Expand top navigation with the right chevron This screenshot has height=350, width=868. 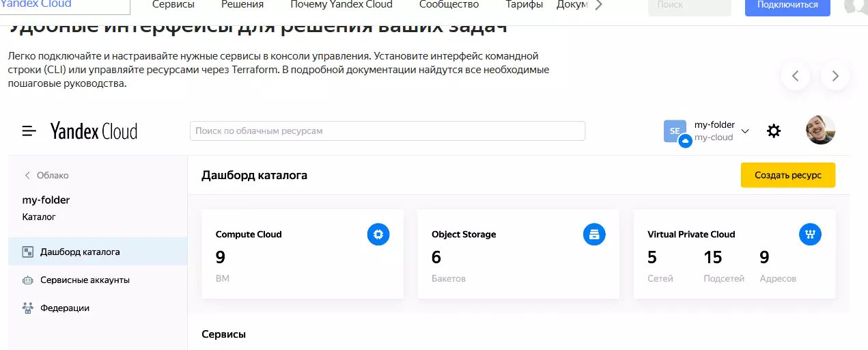pyautogui.click(x=599, y=5)
